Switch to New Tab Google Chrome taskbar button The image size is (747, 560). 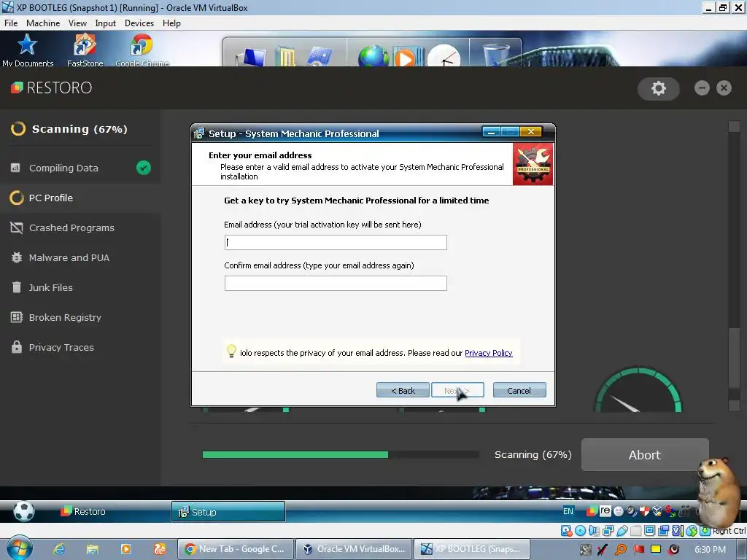tap(236, 549)
